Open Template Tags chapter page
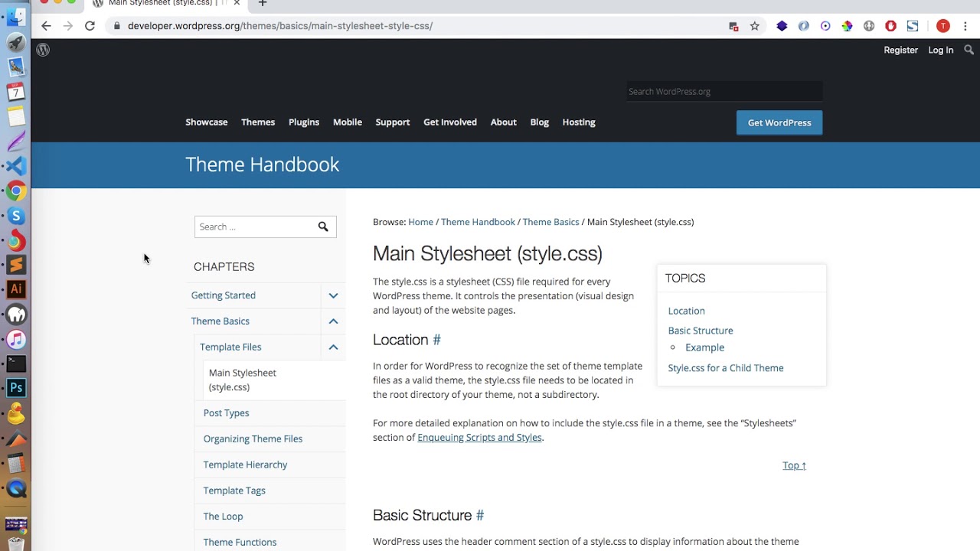 tap(234, 491)
